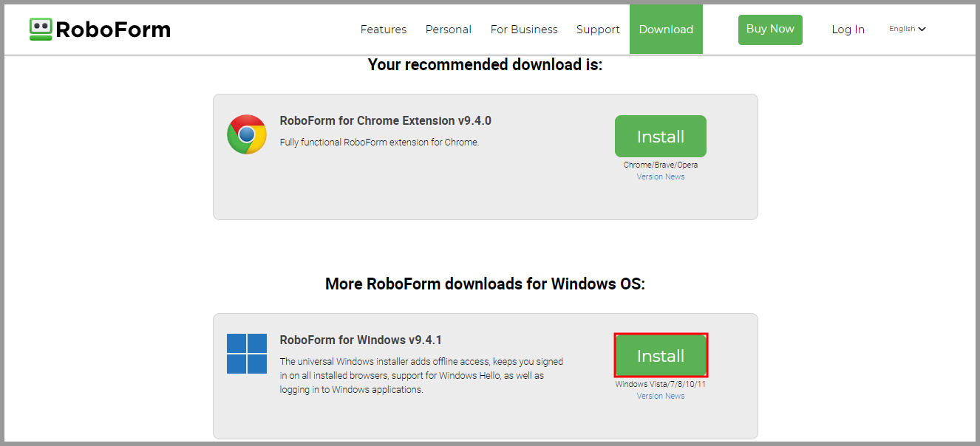980x446 pixels.
Task: Open the Download menu item
Action: (666, 29)
